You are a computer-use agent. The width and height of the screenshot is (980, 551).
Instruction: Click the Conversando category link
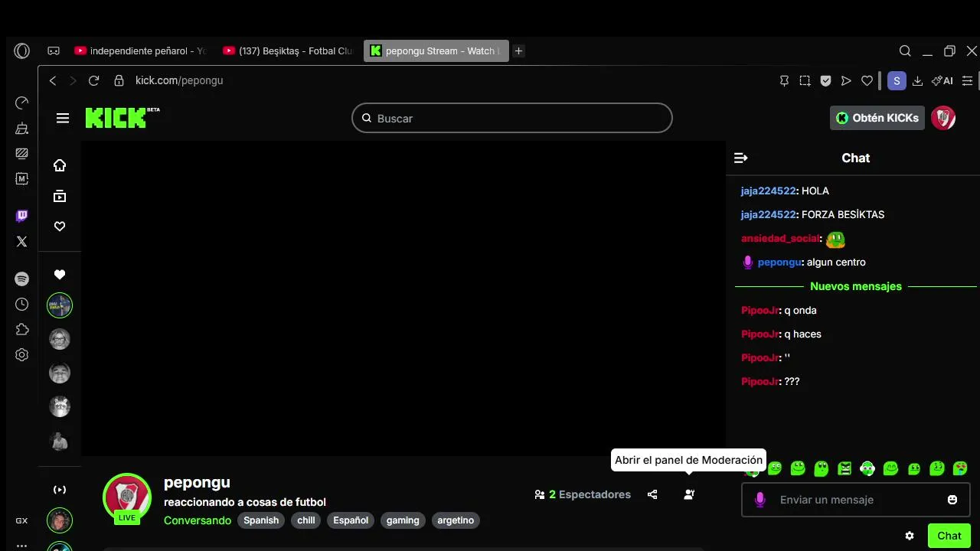pyautogui.click(x=198, y=520)
